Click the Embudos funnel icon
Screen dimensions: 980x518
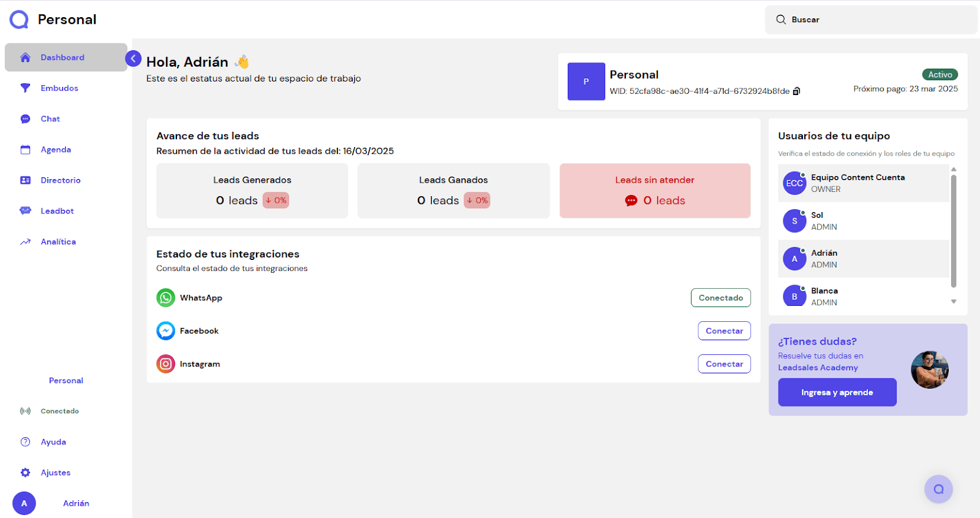(25, 88)
